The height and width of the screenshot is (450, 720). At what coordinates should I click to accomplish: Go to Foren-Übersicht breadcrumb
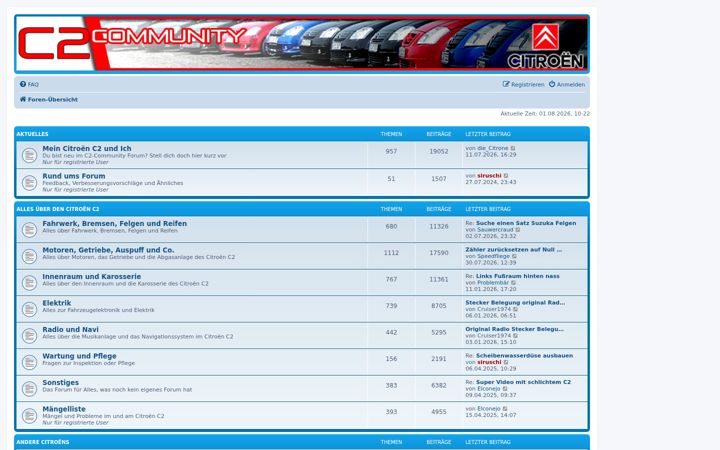[x=49, y=99]
